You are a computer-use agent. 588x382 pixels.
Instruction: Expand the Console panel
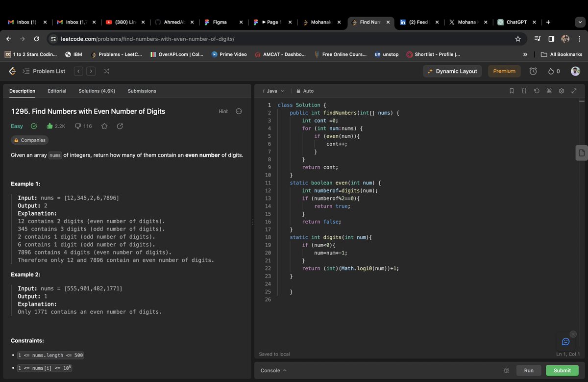coord(273,370)
